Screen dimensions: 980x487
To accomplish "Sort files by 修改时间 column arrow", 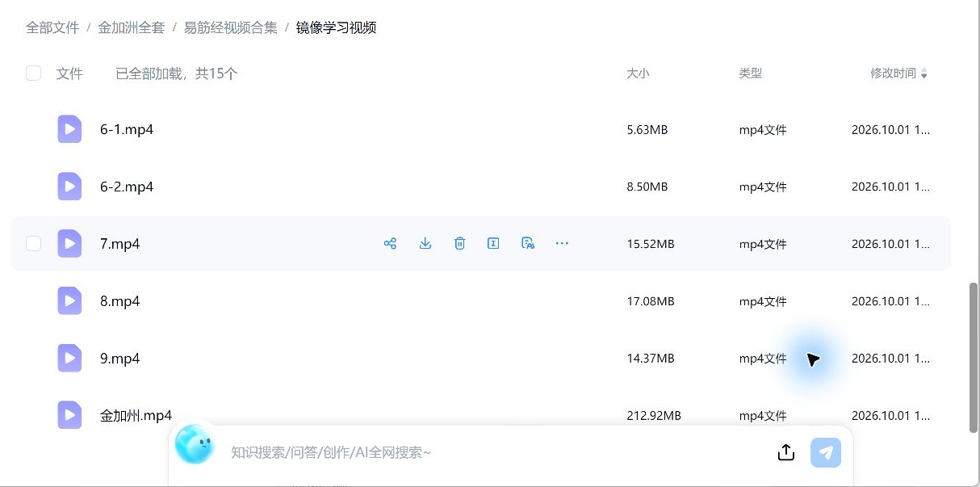I will click(x=924, y=74).
